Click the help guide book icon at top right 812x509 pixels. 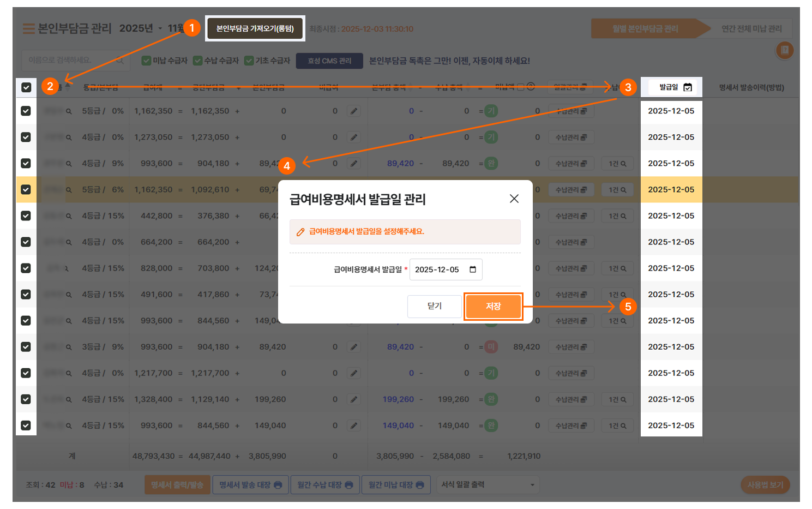(784, 50)
